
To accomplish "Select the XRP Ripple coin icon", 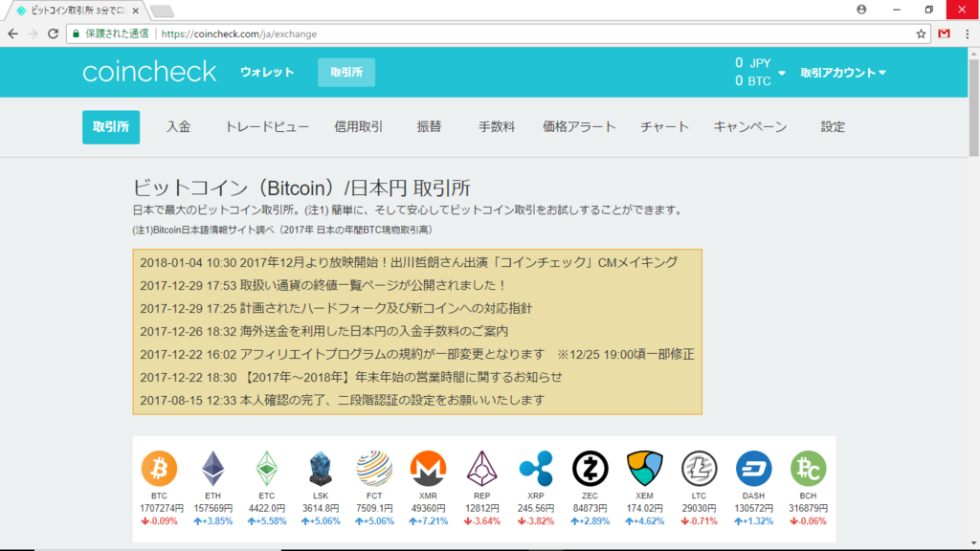I will pos(536,468).
